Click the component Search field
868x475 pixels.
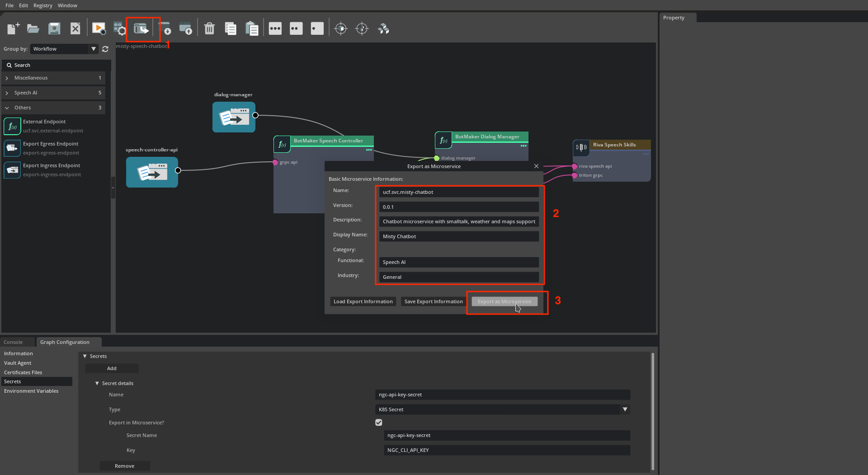(56, 65)
